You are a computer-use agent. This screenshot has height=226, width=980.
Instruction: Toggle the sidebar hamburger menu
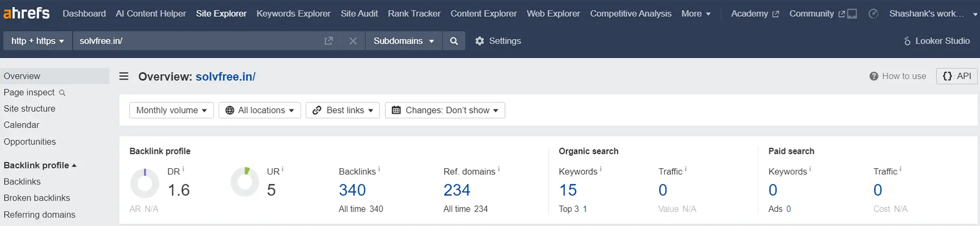click(124, 76)
